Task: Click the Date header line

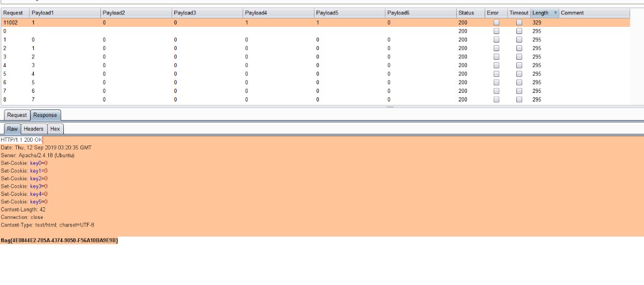Action: pos(46,148)
